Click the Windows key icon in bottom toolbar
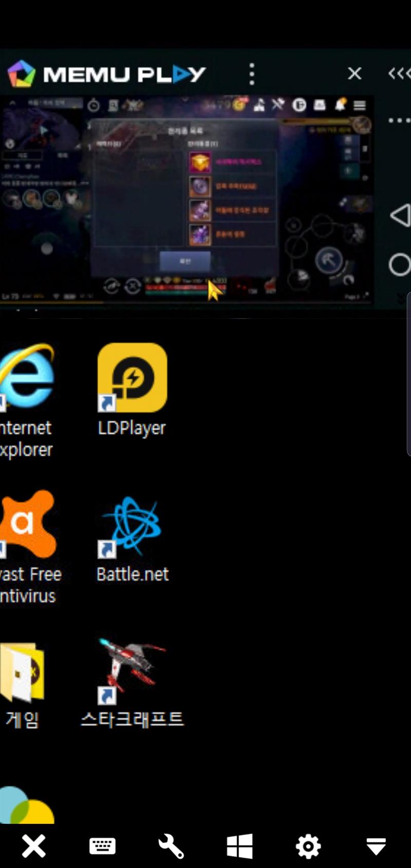The width and height of the screenshot is (411, 868). point(239,846)
